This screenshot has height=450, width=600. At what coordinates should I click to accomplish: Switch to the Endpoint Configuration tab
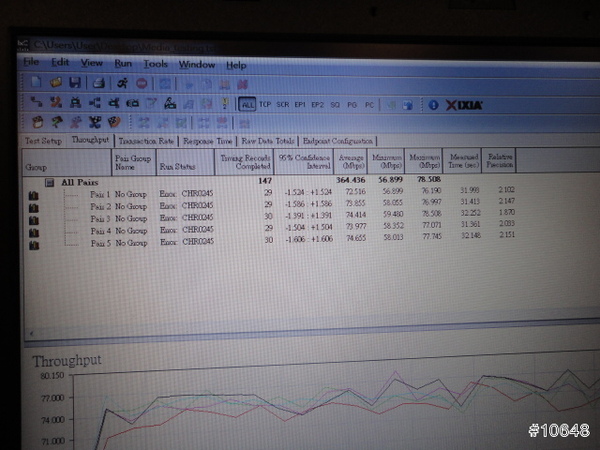pos(337,142)
